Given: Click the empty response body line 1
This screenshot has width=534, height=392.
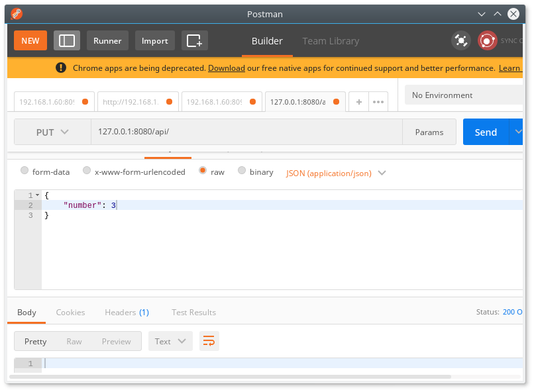Looking at the screenshot, I should pyautogui.click(x=282, y=363).
